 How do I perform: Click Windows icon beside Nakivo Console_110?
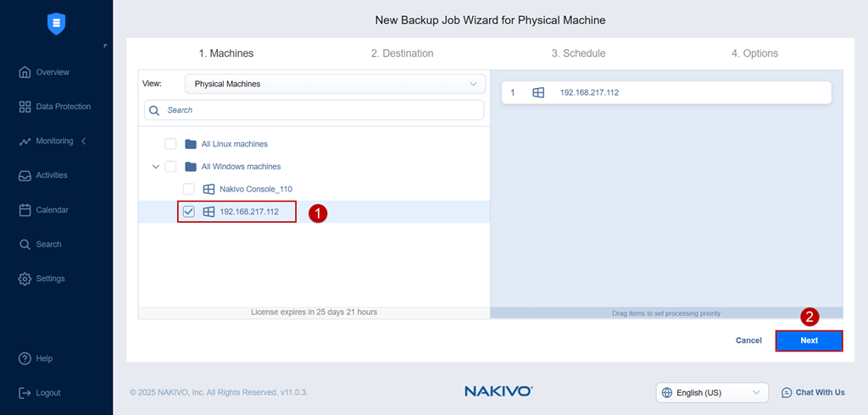coord(209,189)
